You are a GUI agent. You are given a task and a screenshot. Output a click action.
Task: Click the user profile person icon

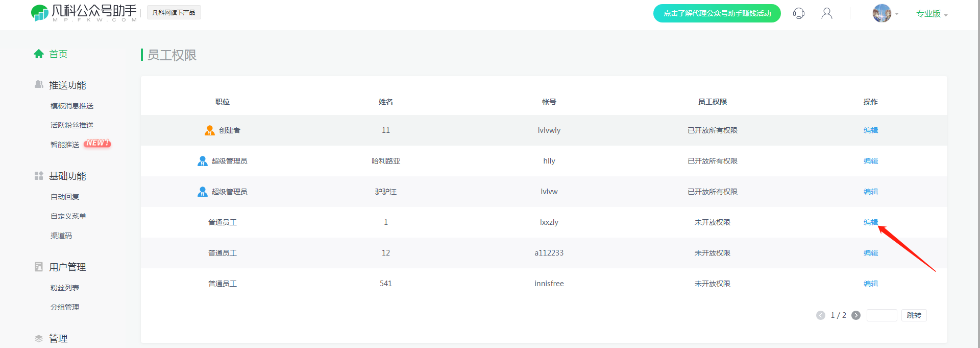[827, 13]
